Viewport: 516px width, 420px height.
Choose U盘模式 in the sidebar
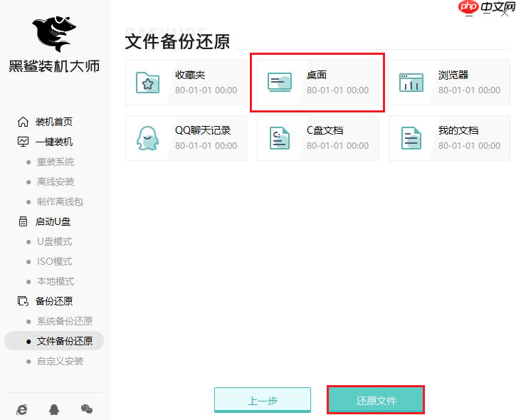(x=55, y=241)
